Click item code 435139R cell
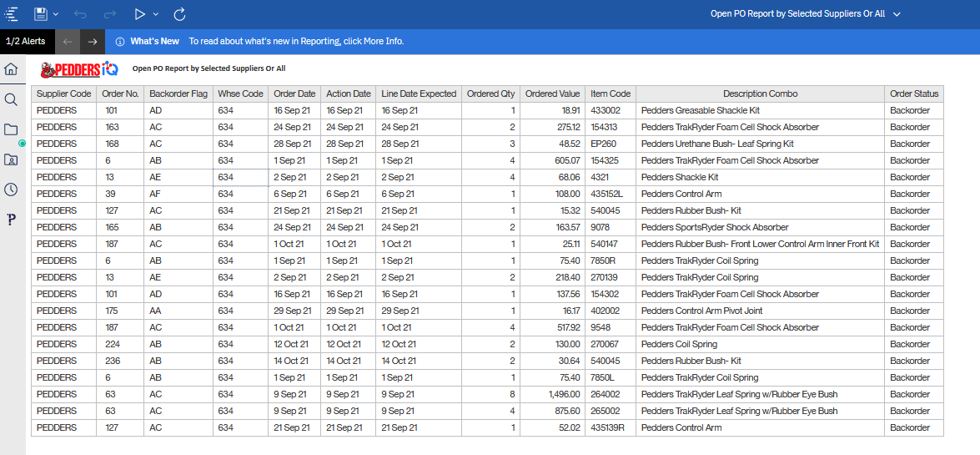This screenshot has height=455, width=980. [x=611, y=428]
